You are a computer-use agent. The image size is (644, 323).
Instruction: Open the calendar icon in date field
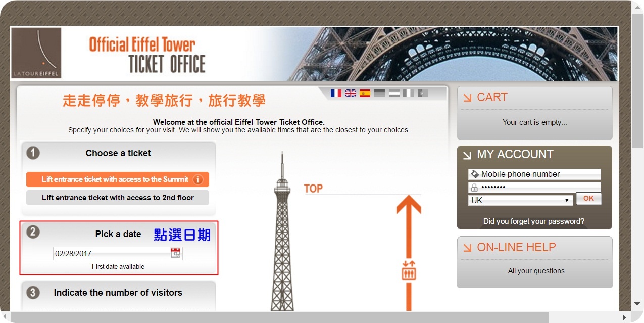pyautogui.click(x=175, y=253)
